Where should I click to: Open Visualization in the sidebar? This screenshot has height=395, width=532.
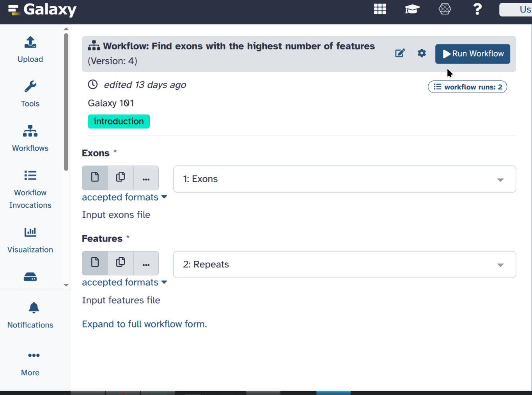pos(30,240)
